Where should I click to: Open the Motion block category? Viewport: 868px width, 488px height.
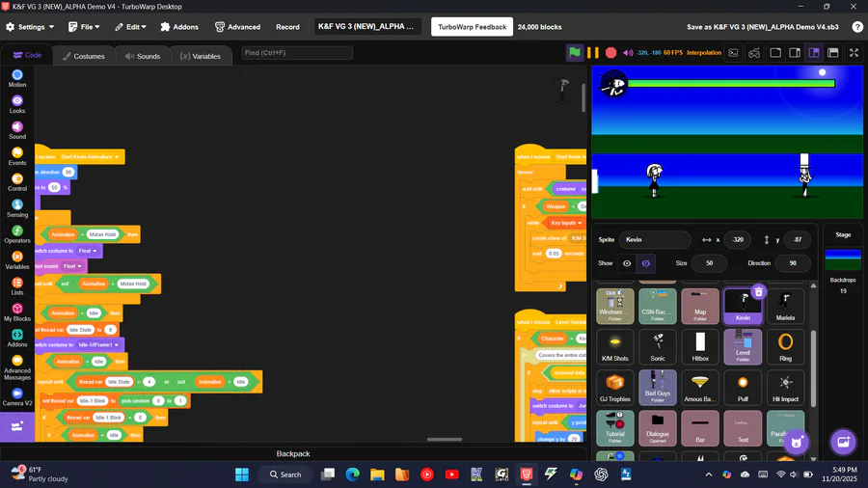[x=17, y=78]
